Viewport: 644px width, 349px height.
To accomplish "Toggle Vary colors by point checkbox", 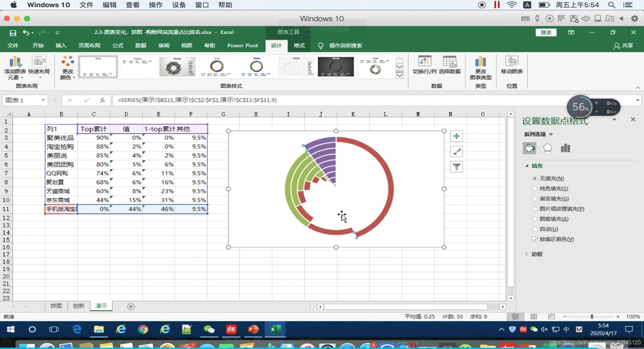I will [x=535, y=239].
